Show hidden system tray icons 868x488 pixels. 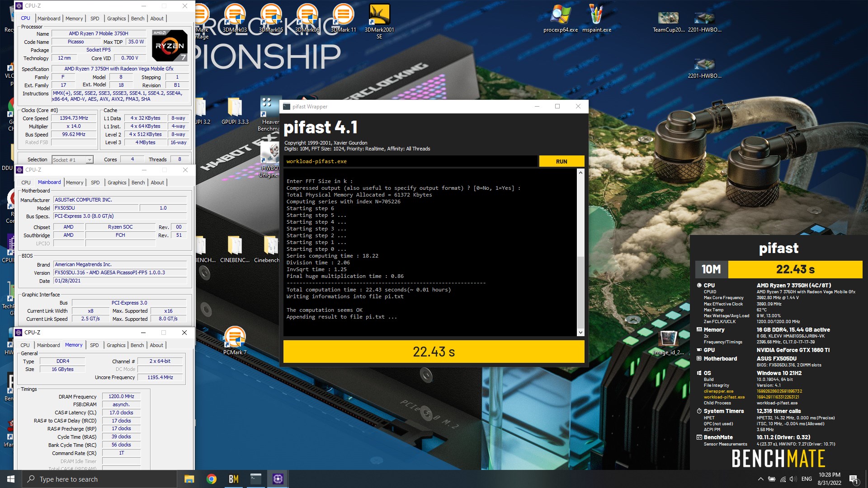[x=760, y=479]
